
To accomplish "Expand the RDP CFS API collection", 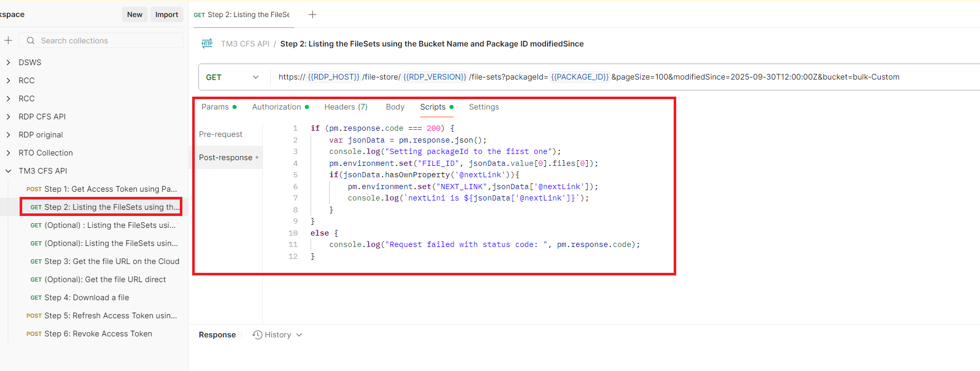I will (8, 117).
